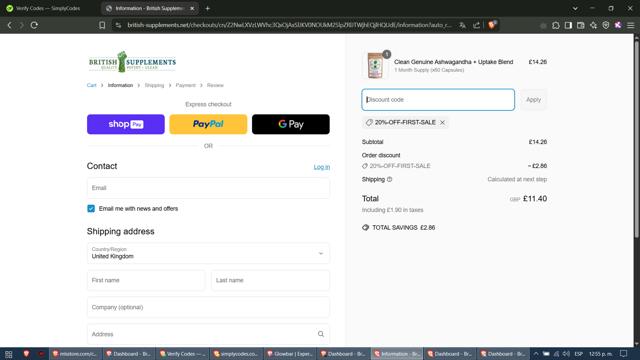The width and height of the screenshot is (640, 360).
Task: Open the Verify Codes taskbar window
Action: click(x=182, y=354)
